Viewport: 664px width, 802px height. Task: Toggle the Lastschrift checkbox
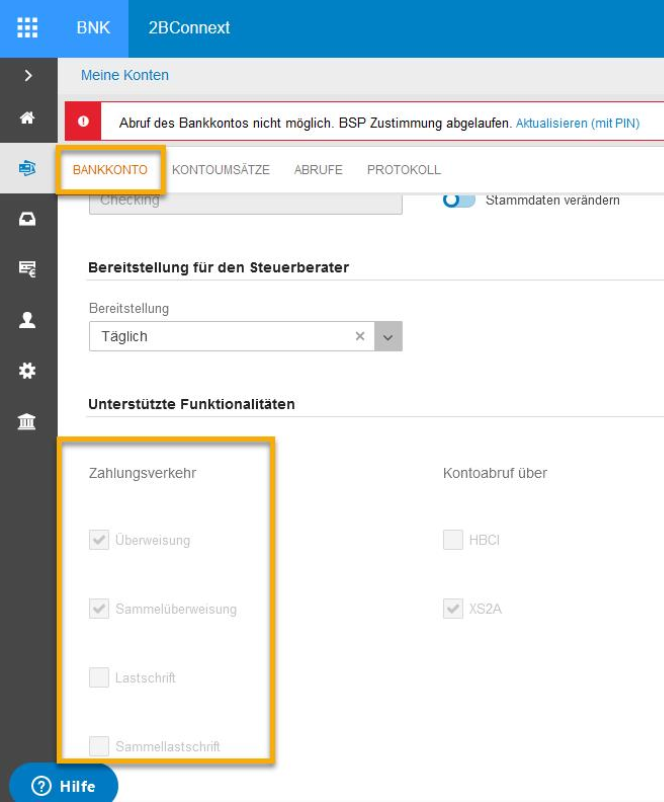[x=99, y=677]
